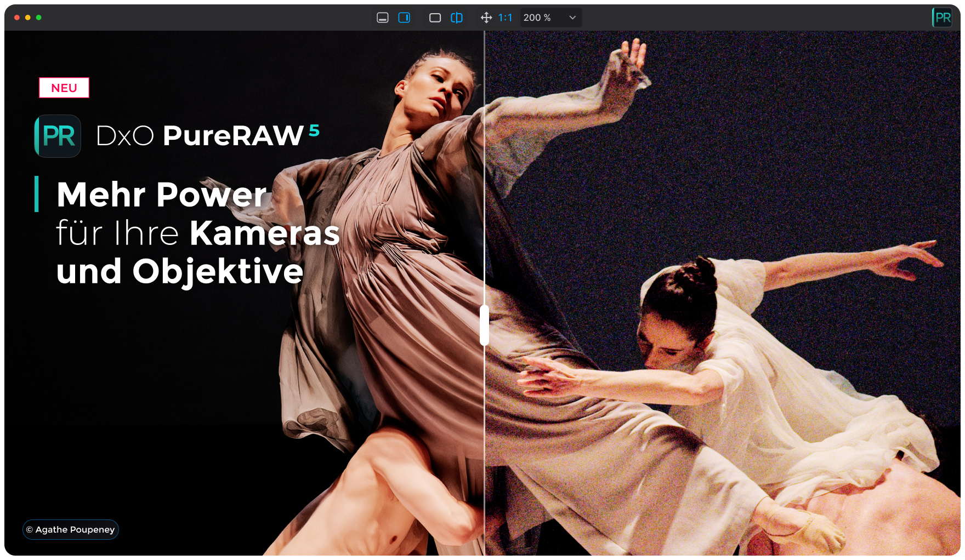Image resolution: width=965 pixels, height=560 pixels.
Task: Close the window with the red button
Action: point(17,18)
